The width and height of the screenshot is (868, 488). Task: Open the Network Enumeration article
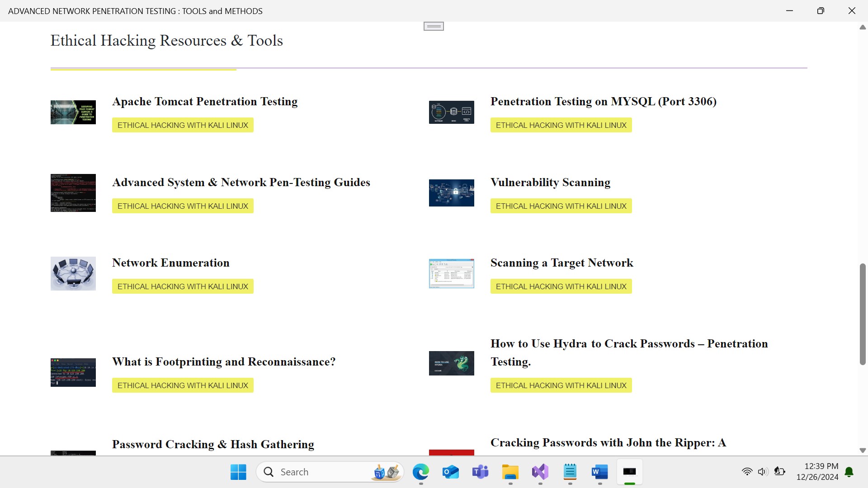(171, 263)
